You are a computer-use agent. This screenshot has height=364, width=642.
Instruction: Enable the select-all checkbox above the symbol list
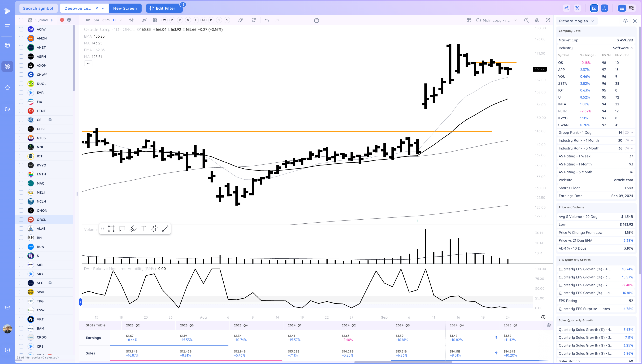(21, 20)
